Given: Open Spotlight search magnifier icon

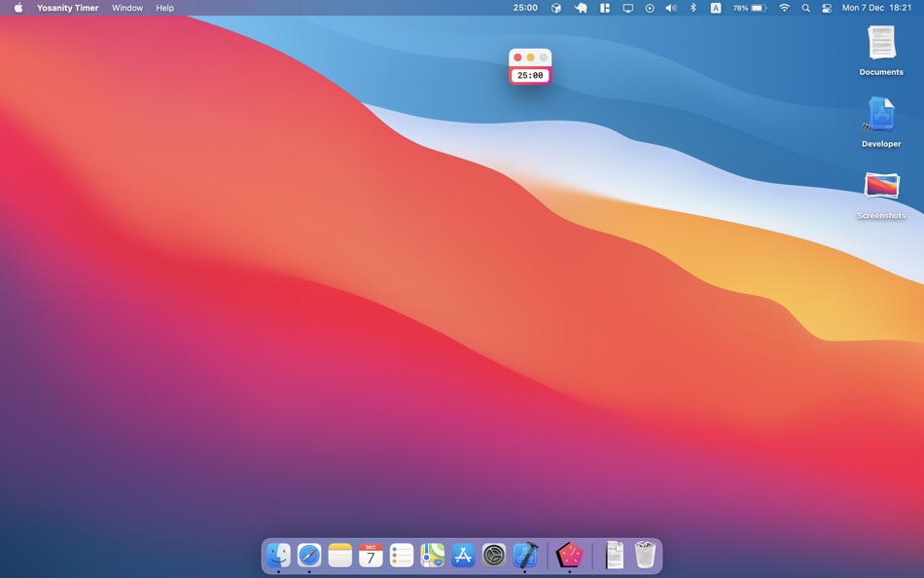Looking at the screenshot, I should coord(805,8).
